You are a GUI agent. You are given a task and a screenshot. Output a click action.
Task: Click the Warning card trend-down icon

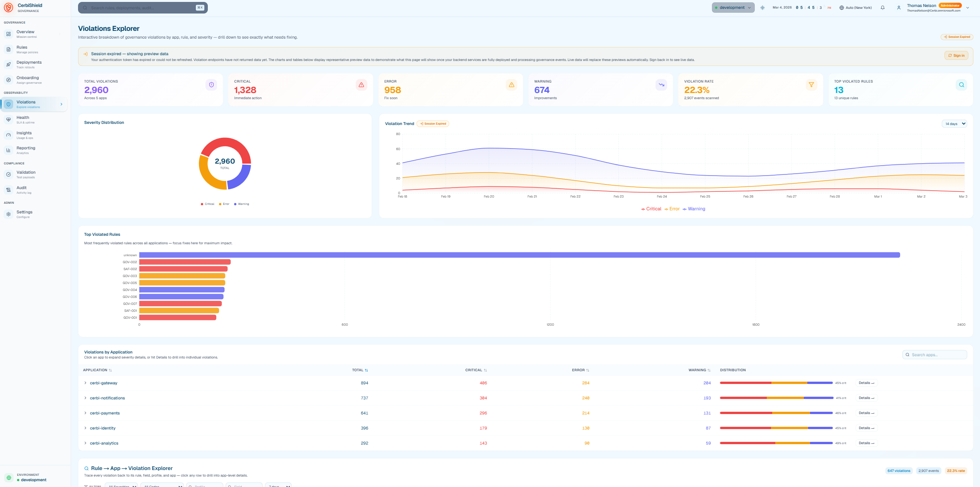[661, 85]
